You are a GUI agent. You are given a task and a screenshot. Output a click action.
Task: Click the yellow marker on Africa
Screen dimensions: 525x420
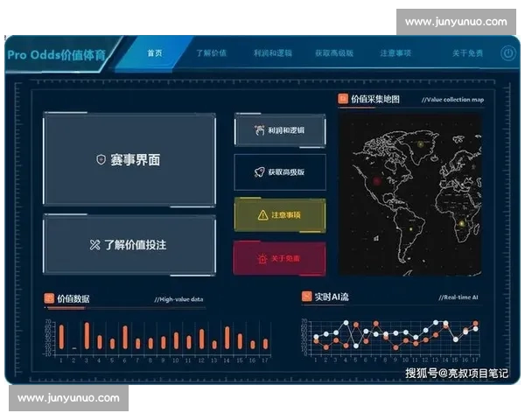[x=462, y=223]
